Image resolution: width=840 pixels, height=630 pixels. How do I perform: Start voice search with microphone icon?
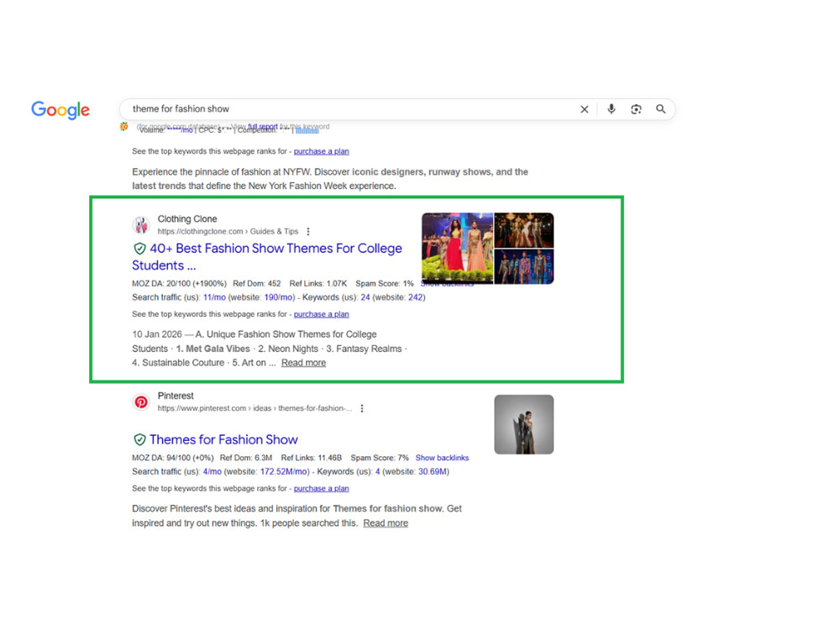click(x=612, y=109)
